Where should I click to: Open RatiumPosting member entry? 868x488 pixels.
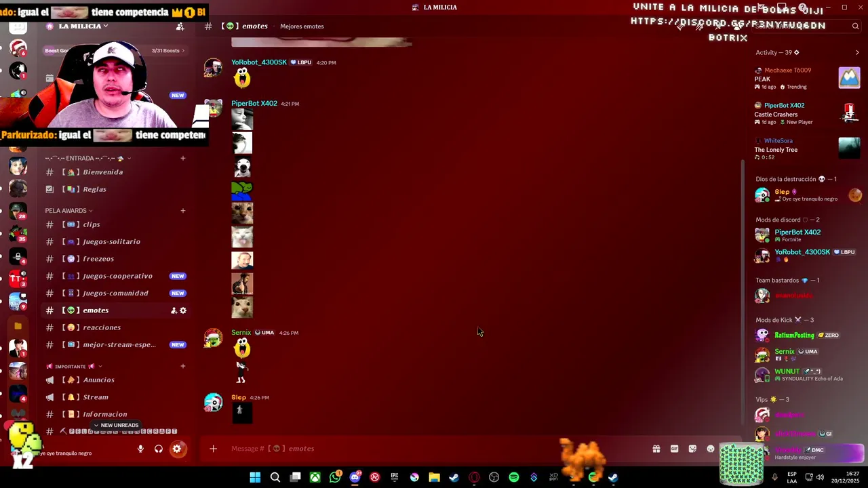pos(807,335)
